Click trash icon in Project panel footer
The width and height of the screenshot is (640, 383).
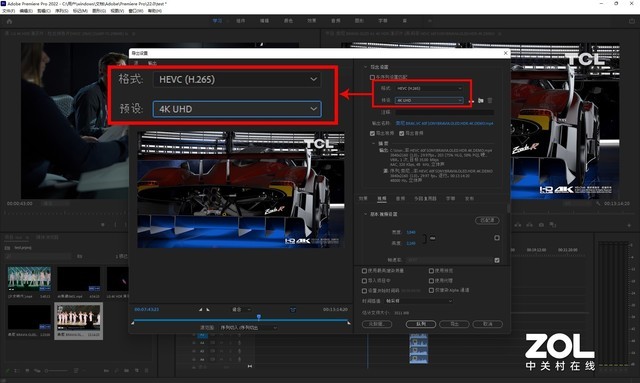(147, 371)
